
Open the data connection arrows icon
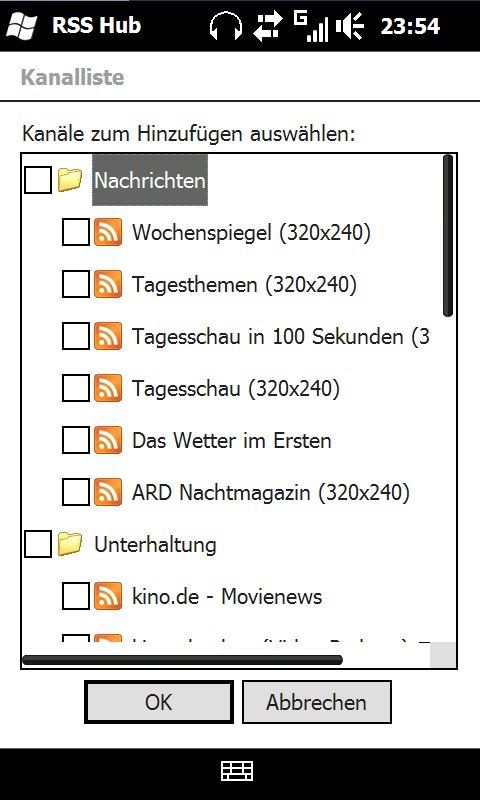267,27
